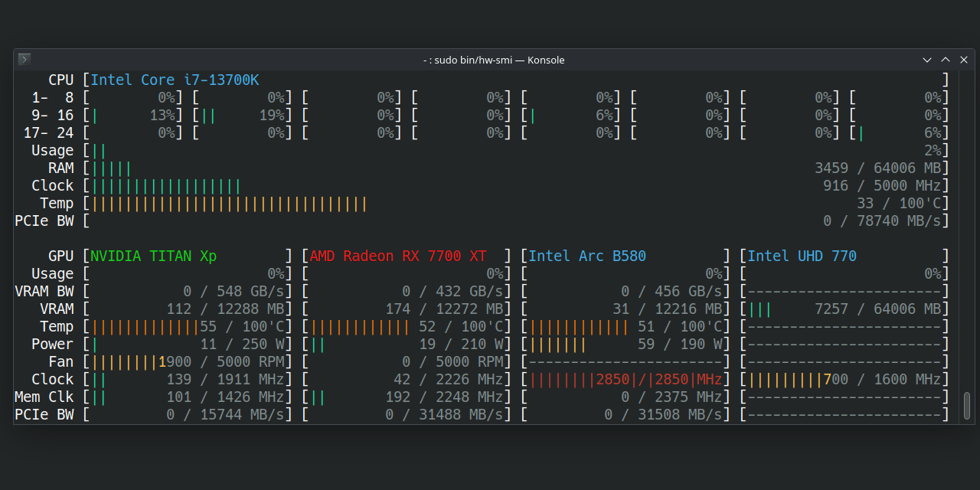Click the red Intel Arc 2850 MHz clock bar
The width and height of the screenshot is (980, 490).
point(626,380)
